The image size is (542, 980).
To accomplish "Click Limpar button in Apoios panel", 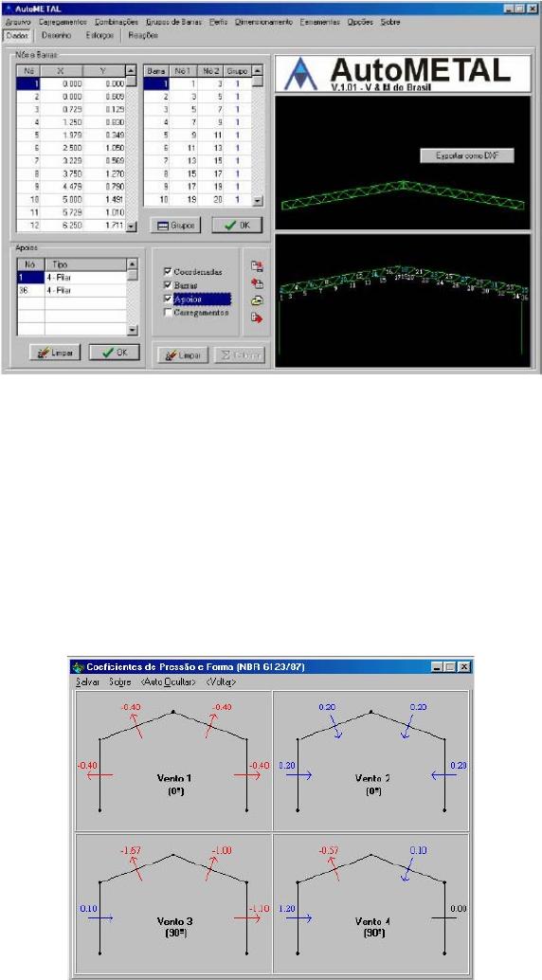I will 55,352.
